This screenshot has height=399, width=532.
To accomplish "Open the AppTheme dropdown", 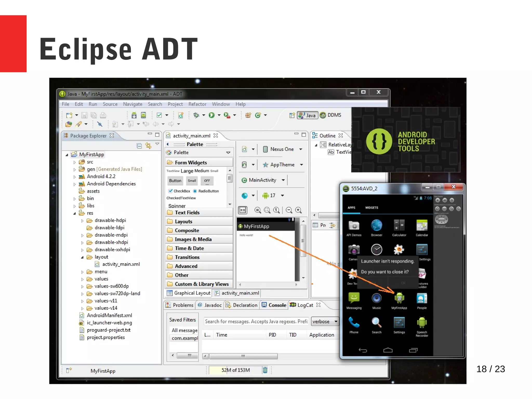I will coord(283,165).
